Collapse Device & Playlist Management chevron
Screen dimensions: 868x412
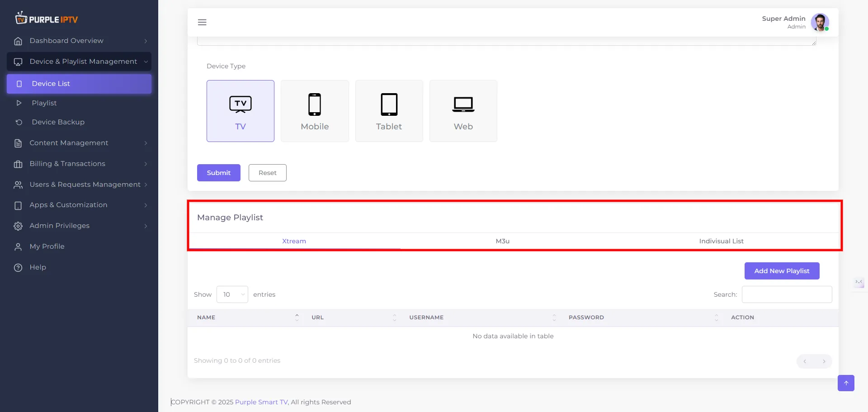146,62
